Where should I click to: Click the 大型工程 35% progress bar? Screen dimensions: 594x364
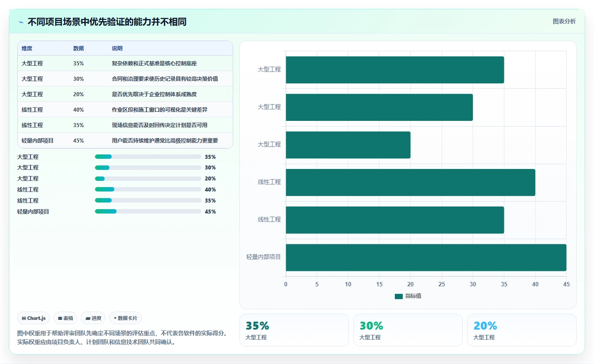[148, 157]
